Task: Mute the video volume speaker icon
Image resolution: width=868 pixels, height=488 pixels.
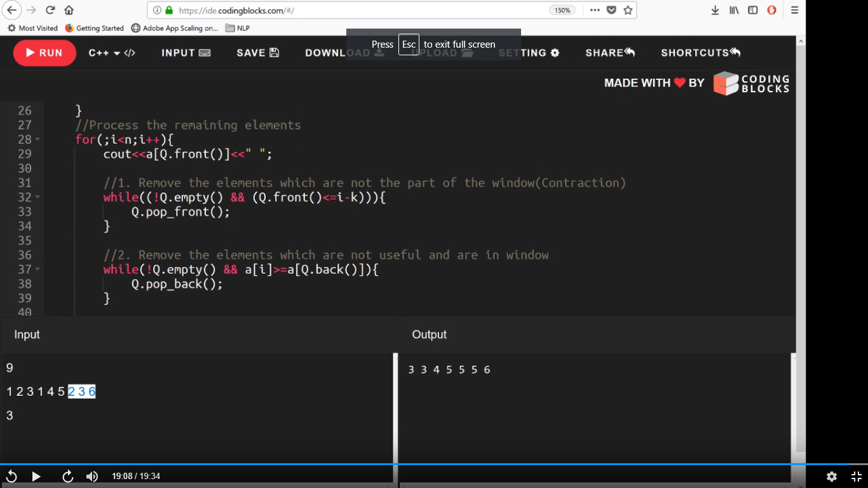Action: (x=92, y=477)
